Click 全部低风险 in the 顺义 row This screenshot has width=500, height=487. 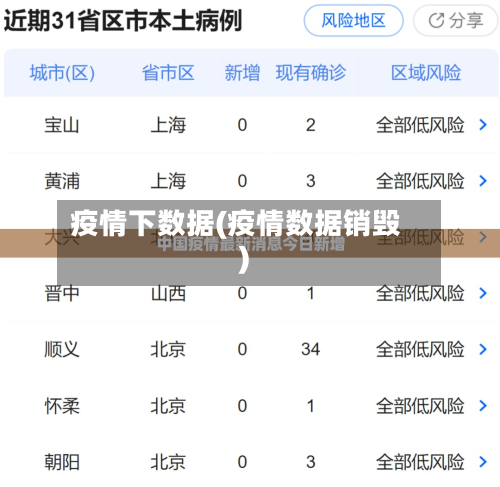[x=420, y=350]
